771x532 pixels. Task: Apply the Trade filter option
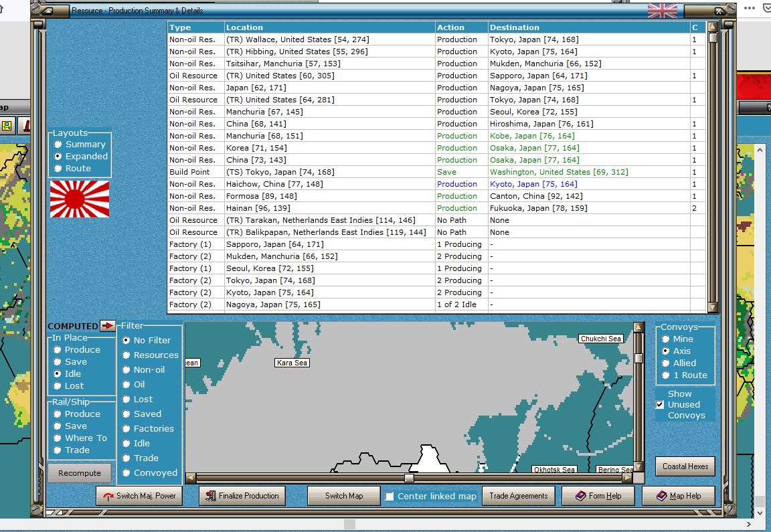click(x=126, y=458)
